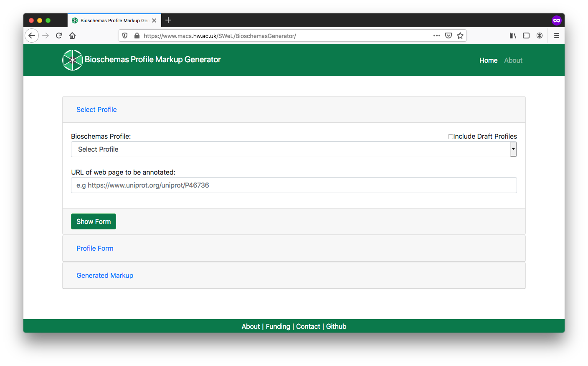Click the purple private browsing mask icon
The height and width of the screenshot is (366, 588).
coord(557,20)
